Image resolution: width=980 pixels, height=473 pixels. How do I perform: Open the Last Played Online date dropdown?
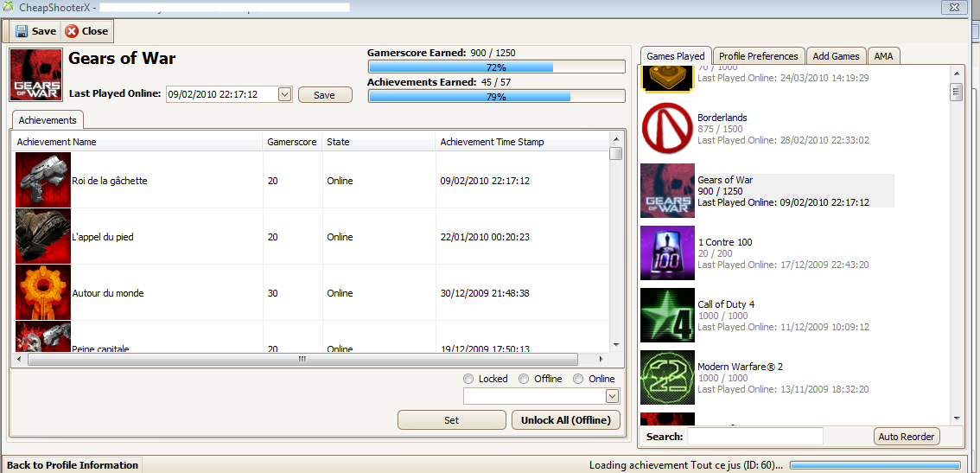tap(284, 94)
